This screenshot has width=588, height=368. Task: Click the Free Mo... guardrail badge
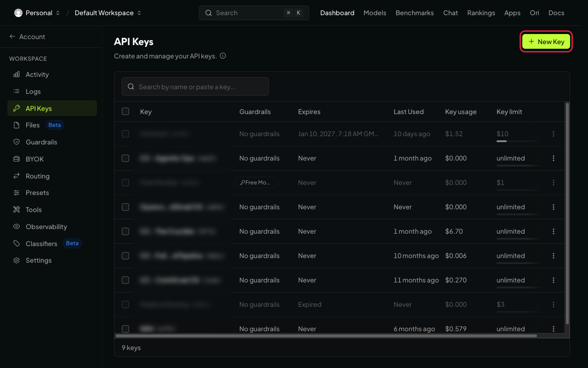[257, 183]
